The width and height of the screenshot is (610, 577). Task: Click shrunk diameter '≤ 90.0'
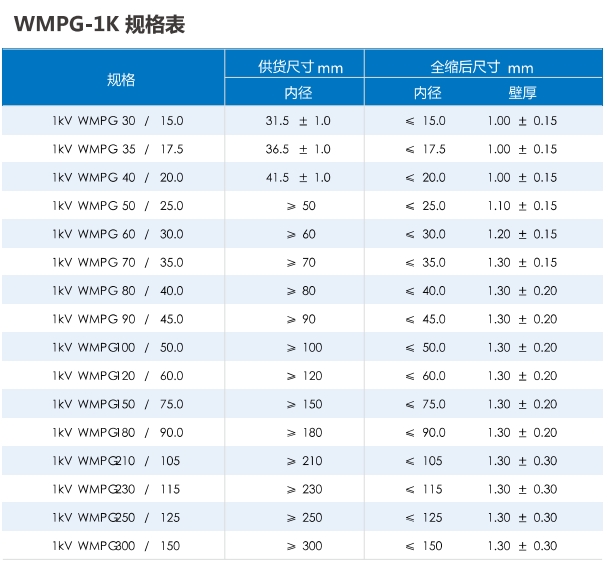(425, 433)
